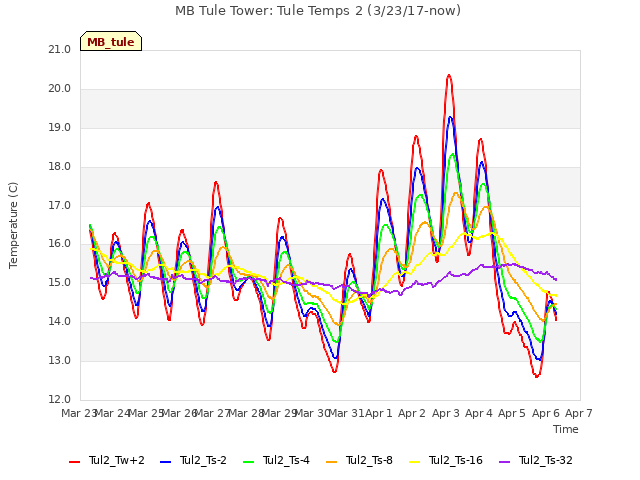Click the chart title text
This screenshot has width=640, height=480.
[x=318, y=11]
